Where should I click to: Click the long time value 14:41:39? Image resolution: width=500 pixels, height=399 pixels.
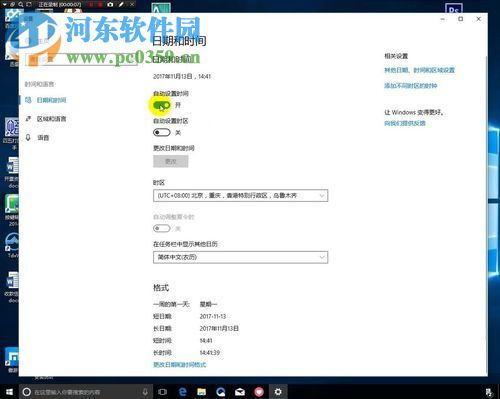(210, 353)
